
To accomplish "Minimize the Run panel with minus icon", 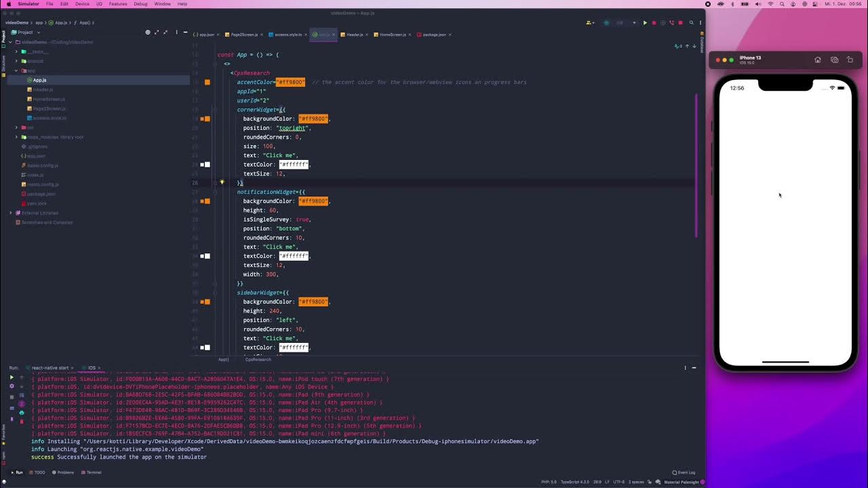I will [694, 368].
